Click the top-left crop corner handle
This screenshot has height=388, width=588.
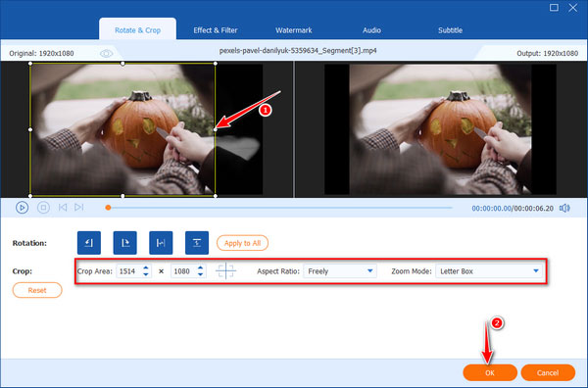[30, 64]
